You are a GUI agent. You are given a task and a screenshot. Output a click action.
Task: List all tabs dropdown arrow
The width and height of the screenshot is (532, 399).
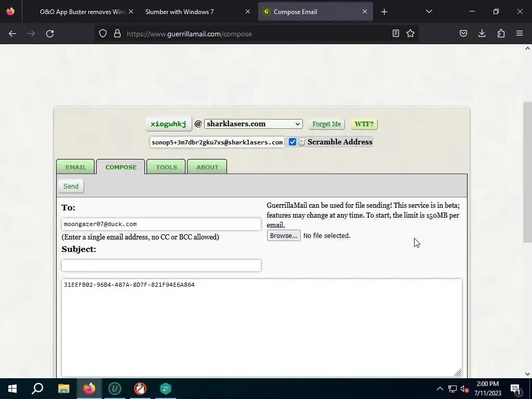pos(429,11)
